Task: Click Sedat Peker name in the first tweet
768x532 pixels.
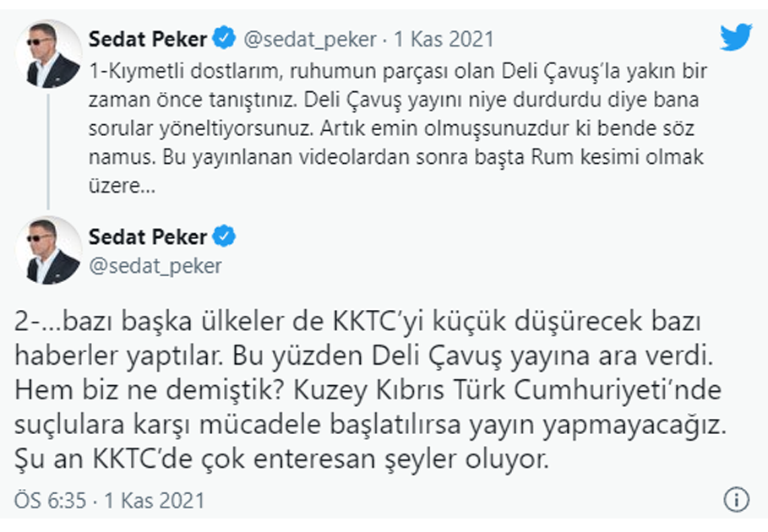Action: [148, 39]
